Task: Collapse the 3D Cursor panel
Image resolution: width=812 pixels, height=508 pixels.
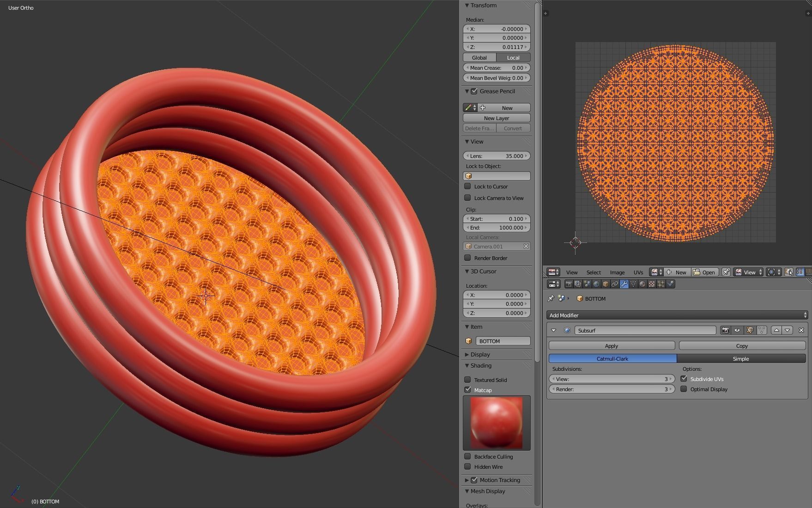Action: click(467, 271)
